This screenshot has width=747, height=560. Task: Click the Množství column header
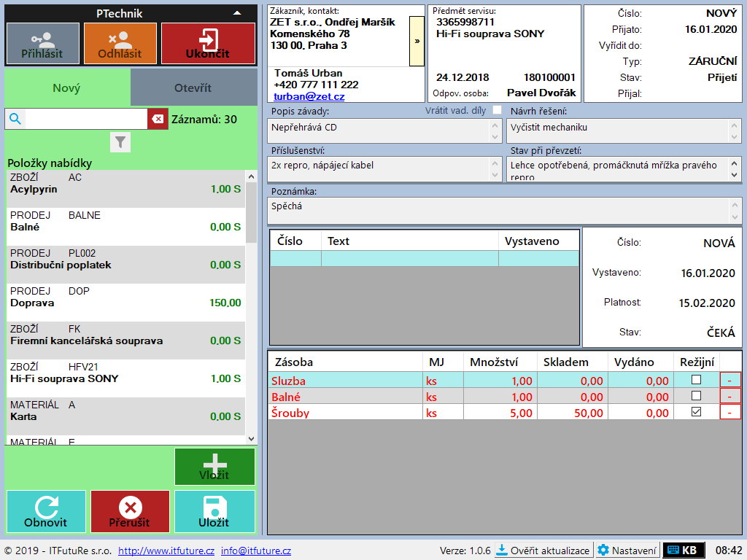tap(500, 362)
